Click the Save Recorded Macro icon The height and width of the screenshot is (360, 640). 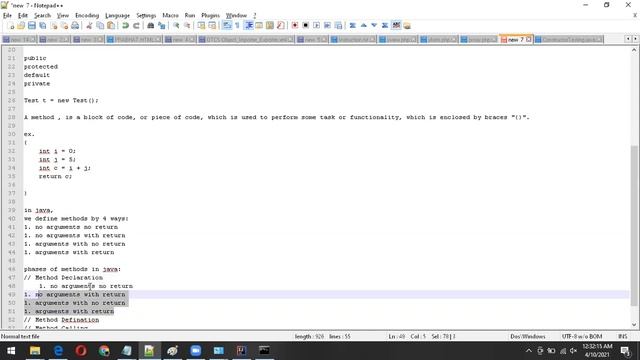coord(338,26)
